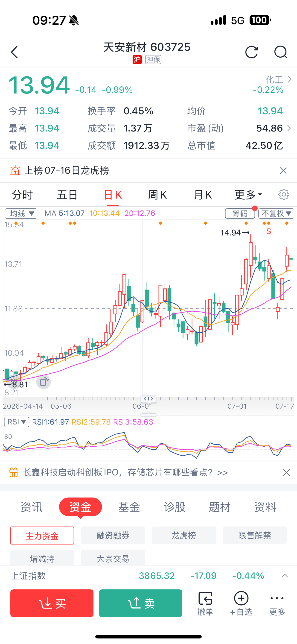Select the 资金 section tab
Viewport: 297px width, 644px height.
click(81, 507)
